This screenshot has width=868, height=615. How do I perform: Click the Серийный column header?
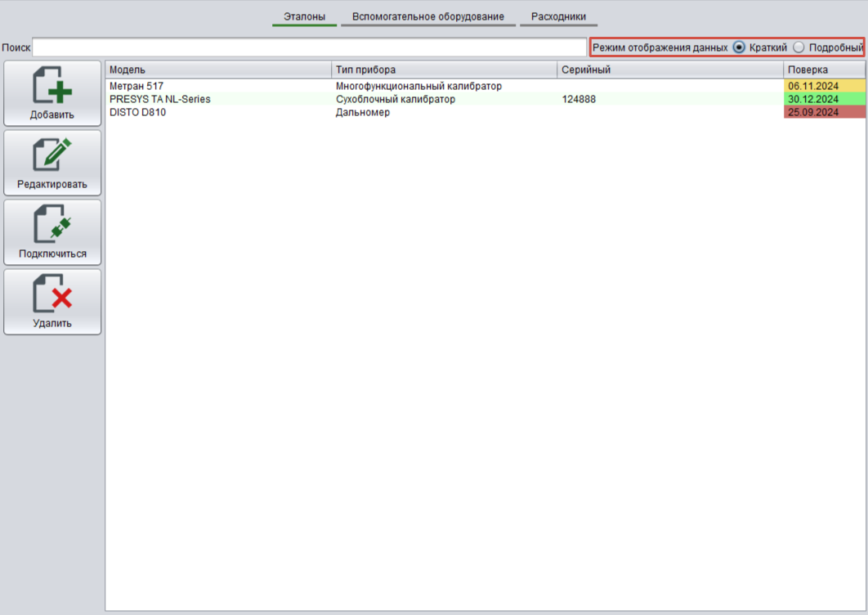(x=669, y=70)
